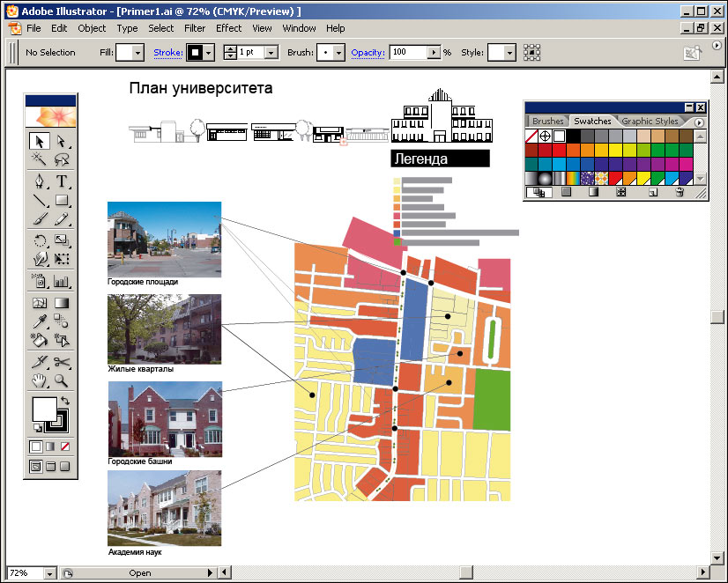
Task: Select the Selection (black arrow) tool
Action: point(39,141)
